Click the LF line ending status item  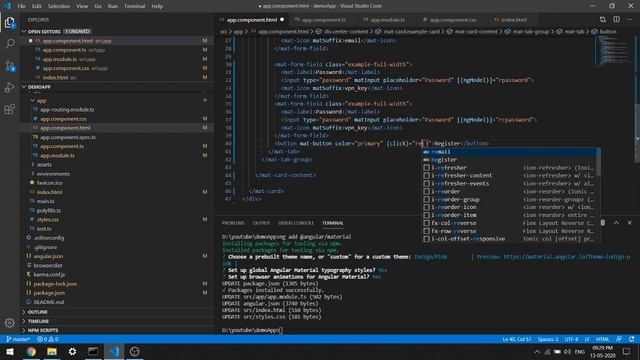pos(587,339)
